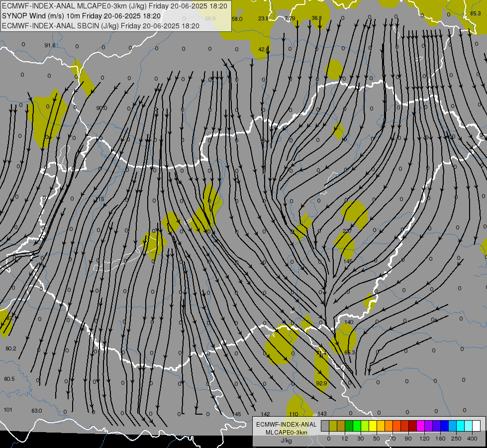Viewport: 487px width, 448px height.
Task: Click the 237 value on the map
Action: pos(347,231)
